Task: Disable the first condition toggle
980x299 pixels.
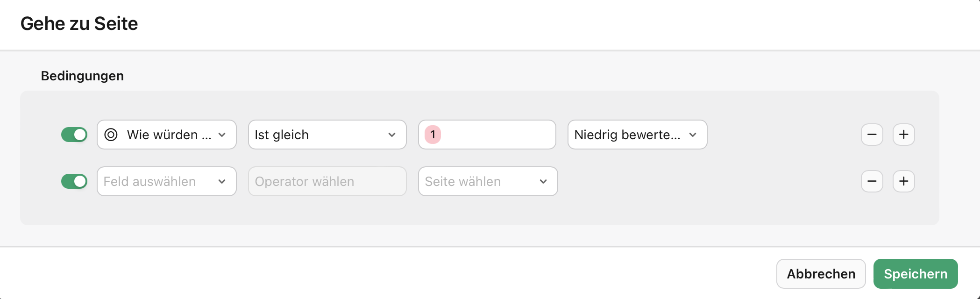Action: click(74, 135)
